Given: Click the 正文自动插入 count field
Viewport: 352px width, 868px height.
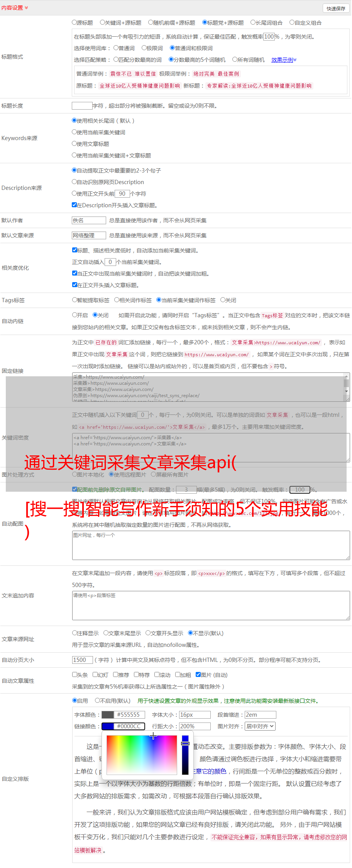Looking at the screenshot, I should click(110, 262).
